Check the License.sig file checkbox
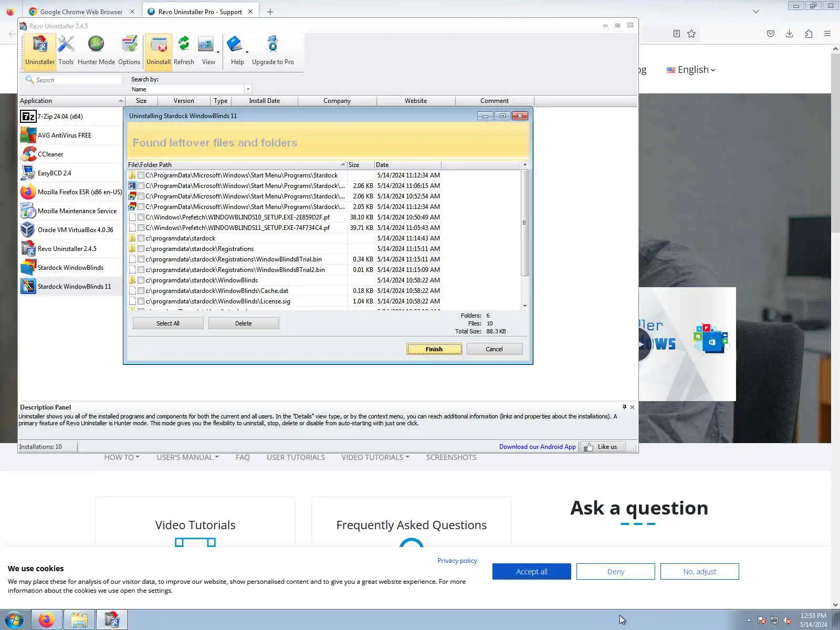The height and width of the screenshot is (630, 840). 141,301
